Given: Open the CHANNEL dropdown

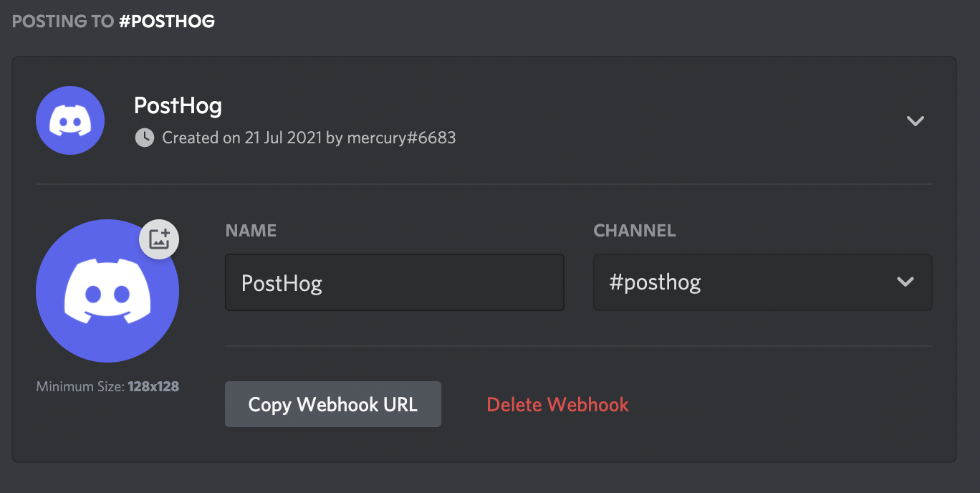Looking at the screenshot, I should pyautogui.click(x=762, y=282).
